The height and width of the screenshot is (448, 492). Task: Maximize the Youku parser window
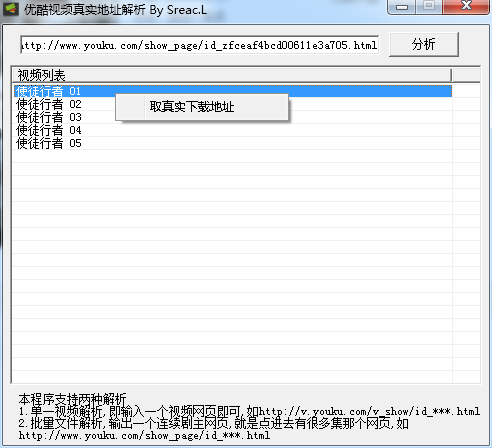[x=429, y=6]
